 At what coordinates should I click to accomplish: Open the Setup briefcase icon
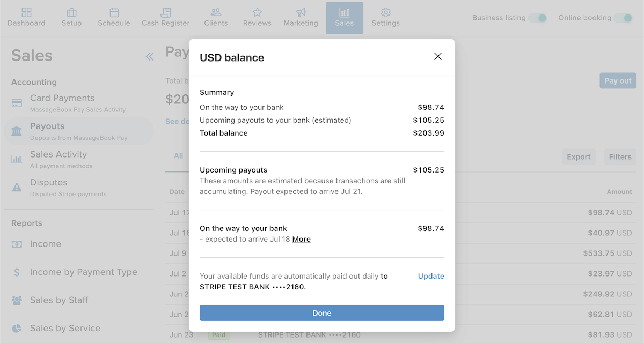tap(71, 12)
